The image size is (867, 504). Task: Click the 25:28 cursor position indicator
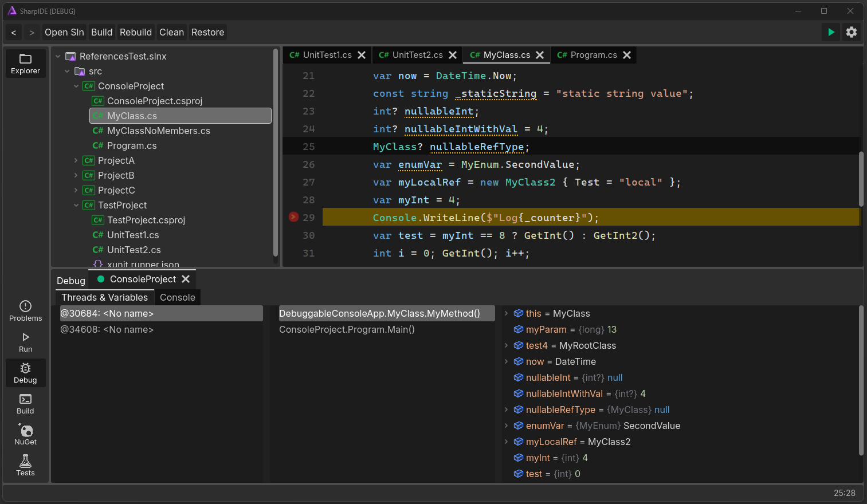[x=844, y=493]
